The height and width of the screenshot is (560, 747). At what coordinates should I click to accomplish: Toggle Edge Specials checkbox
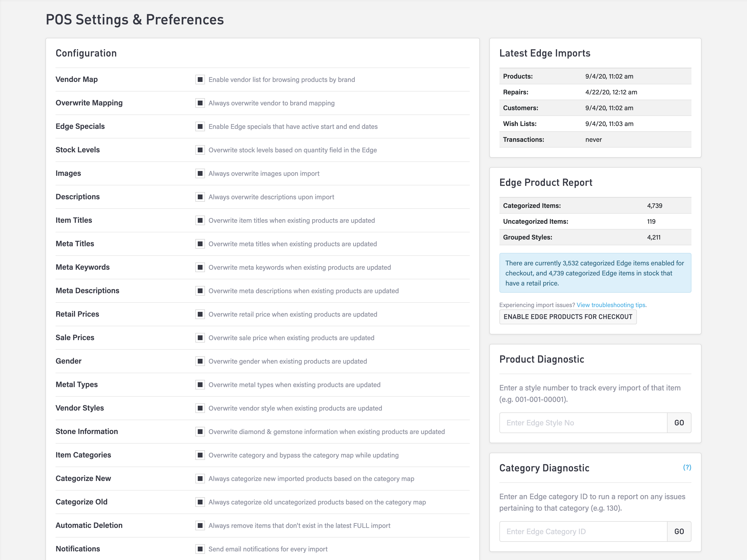200,127
